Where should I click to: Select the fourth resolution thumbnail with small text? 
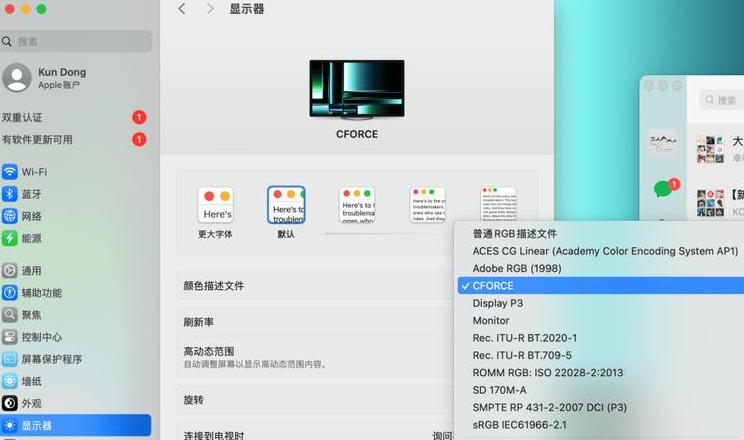point(428,205)
